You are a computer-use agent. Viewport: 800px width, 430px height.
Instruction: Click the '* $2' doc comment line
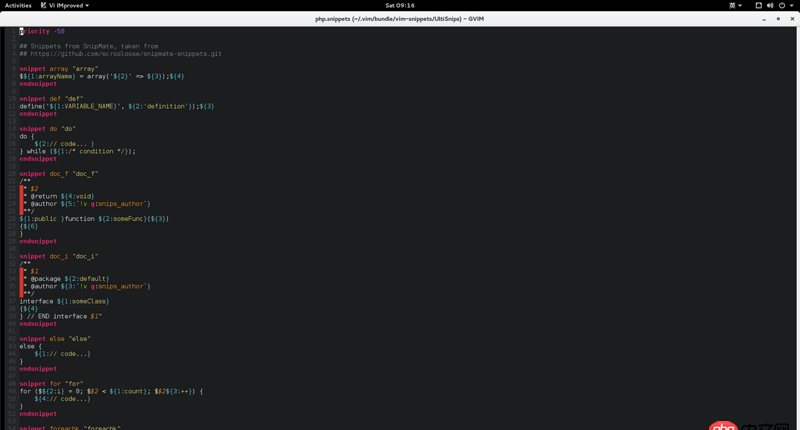[x=31, y=189]
